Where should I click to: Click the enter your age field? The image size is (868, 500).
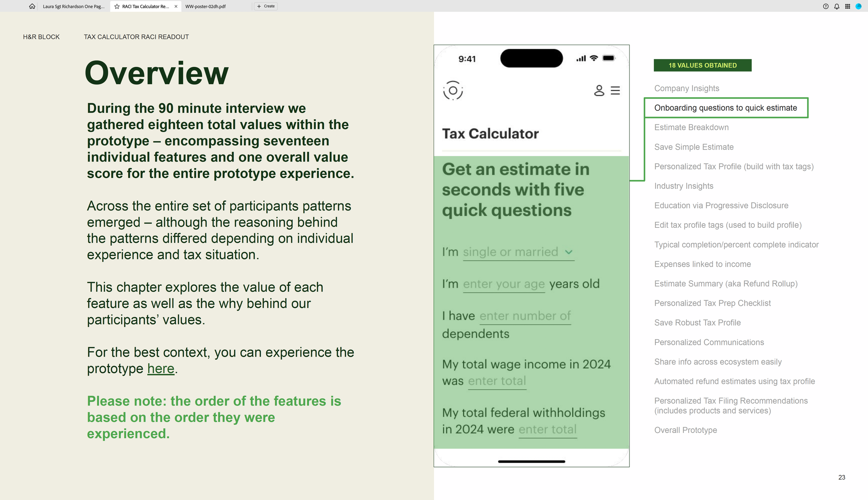pyautogui.click(x=504, y=284)
